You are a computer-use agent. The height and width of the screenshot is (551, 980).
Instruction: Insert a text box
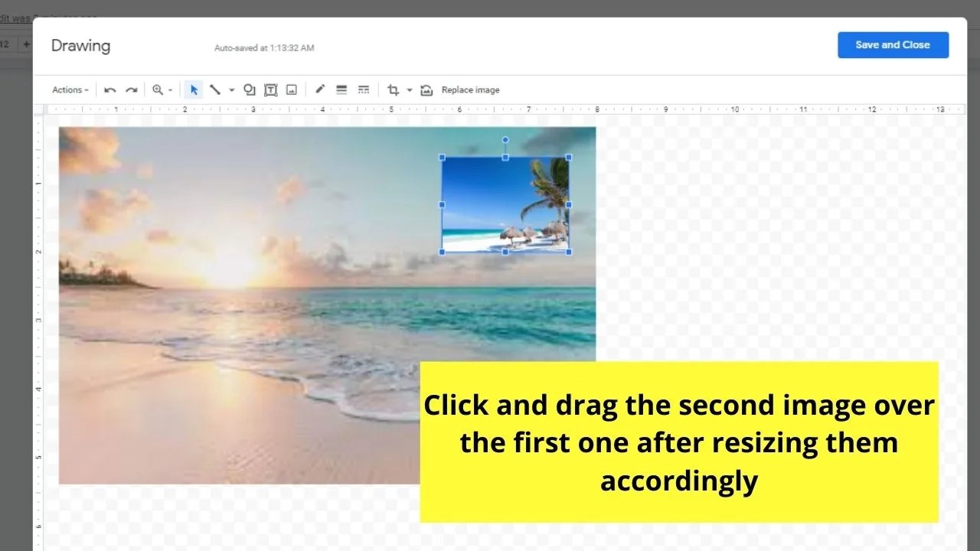coord(270,90)
